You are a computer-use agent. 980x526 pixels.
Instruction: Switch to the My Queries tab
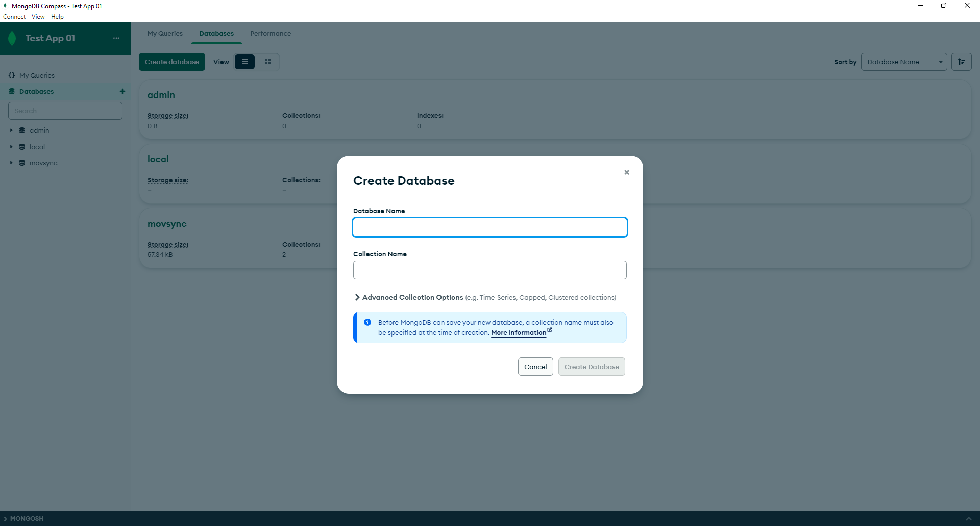165,34
